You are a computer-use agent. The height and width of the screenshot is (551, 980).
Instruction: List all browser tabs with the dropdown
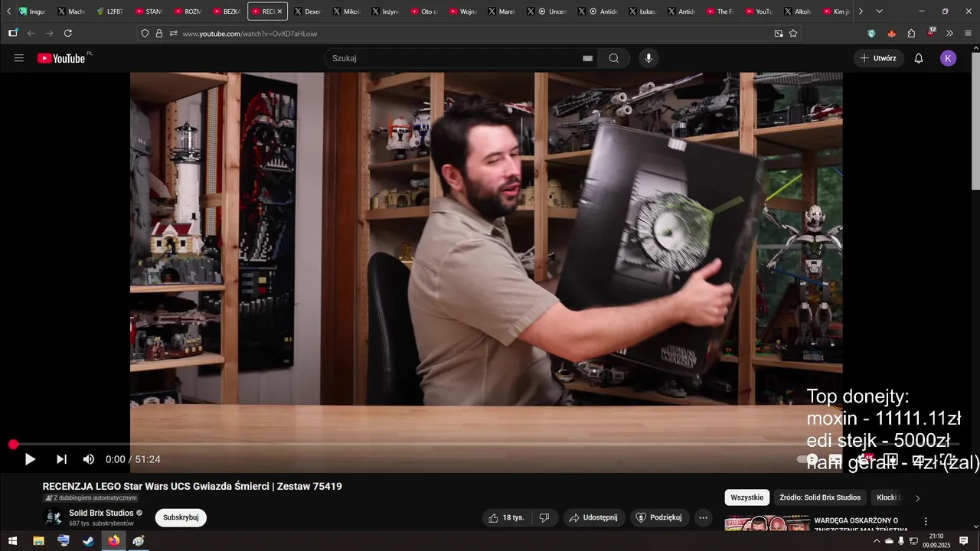click(x=879, y=11)
